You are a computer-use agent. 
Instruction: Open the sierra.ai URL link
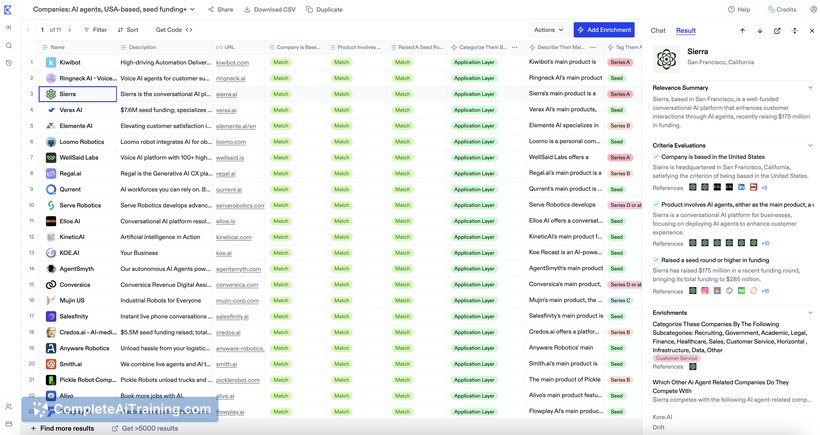coord(226,95)
